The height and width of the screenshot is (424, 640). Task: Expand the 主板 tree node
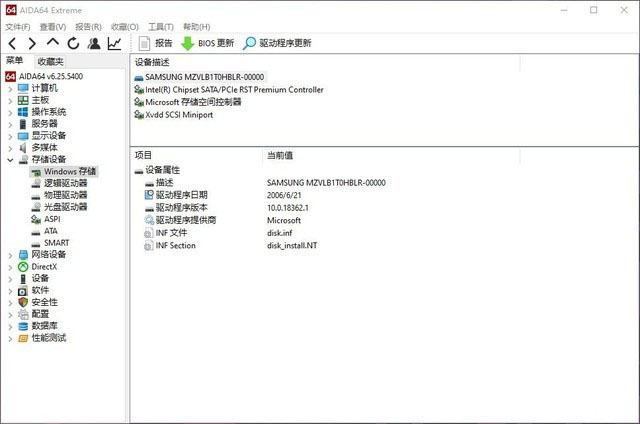click(10, 100)
